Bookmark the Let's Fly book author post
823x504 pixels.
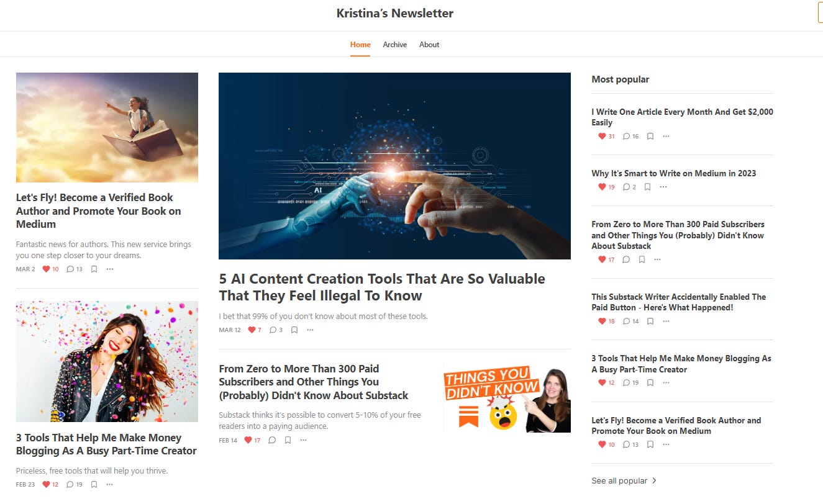[94, 269]
